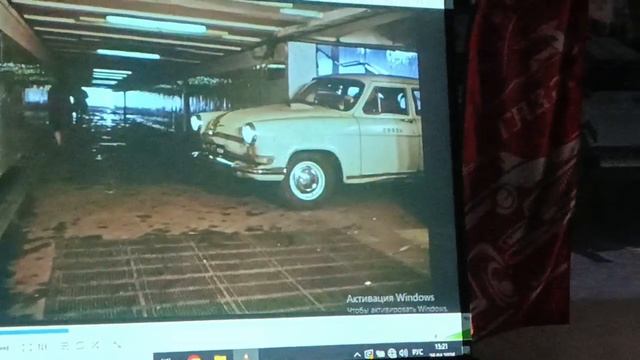Viewport: 640px width, 360px height.
Task: Open the network globe icon in tray
Action: [x=392, y=353]
